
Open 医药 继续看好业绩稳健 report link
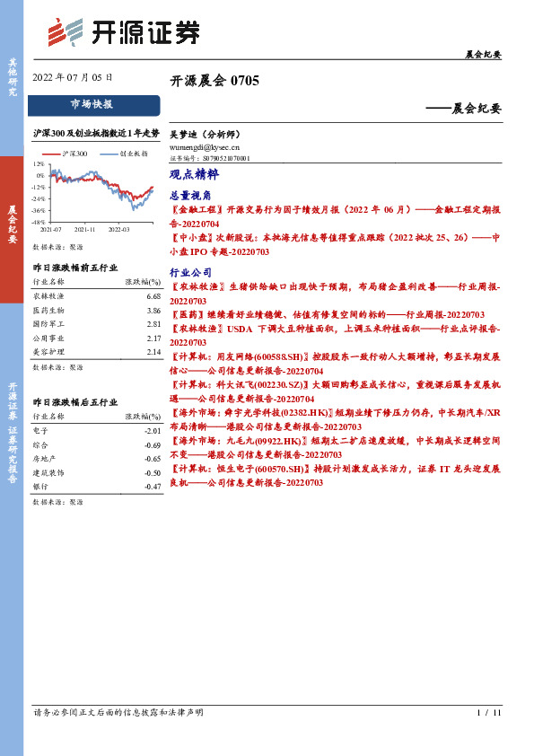coord(328,315)
